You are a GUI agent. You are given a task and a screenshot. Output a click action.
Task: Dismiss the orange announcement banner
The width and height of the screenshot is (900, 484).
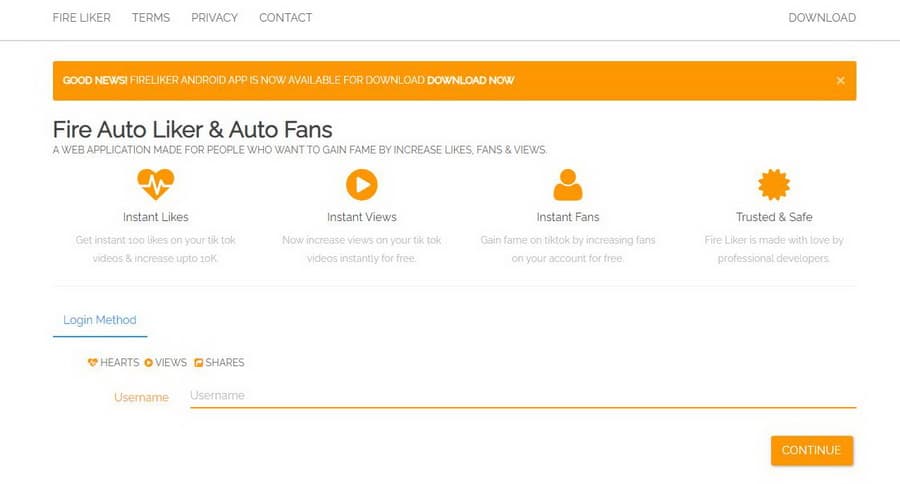[x=840, y=80]
